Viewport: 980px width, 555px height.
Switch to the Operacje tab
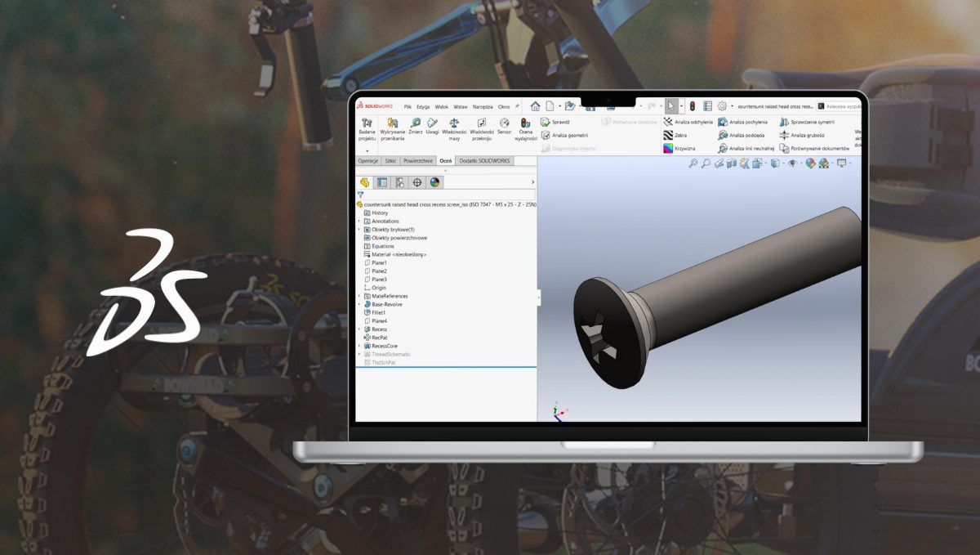point(368,161)
